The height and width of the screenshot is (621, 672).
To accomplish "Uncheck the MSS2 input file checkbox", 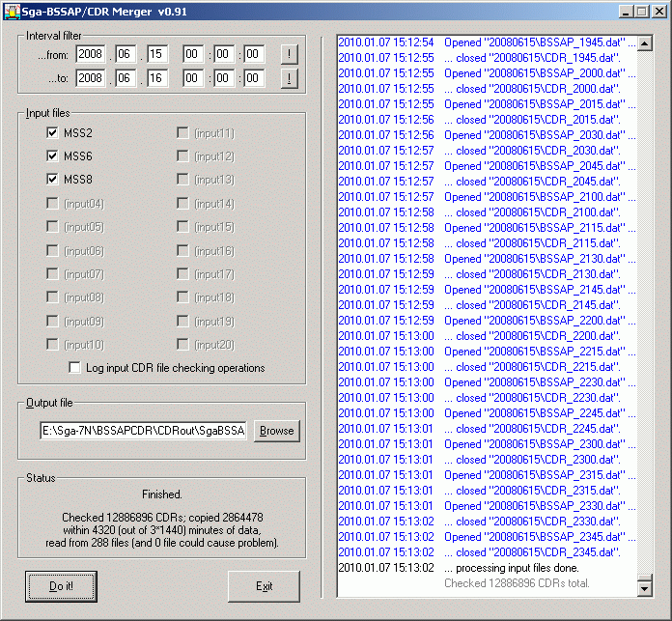I will tap(52, 133).
